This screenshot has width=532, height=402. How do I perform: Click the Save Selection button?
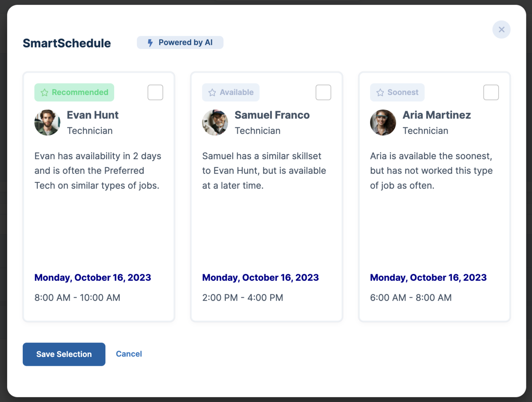click(64, 354)
